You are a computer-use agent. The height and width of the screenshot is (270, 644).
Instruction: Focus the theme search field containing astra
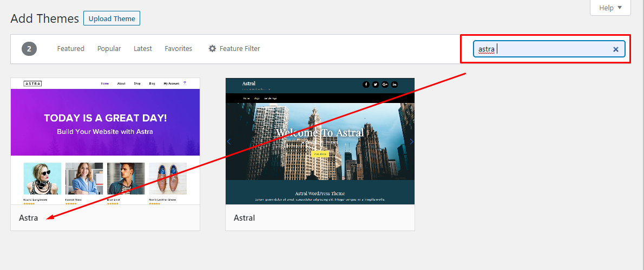(x=549, y=49)
